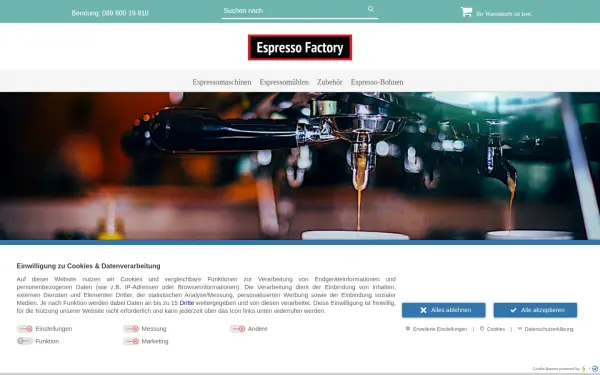Click the gear icon beside Erweiterte Einstellungen
The width and height of the screenshot is (600, 375).
pyautogui.click(x=408, y=329)
